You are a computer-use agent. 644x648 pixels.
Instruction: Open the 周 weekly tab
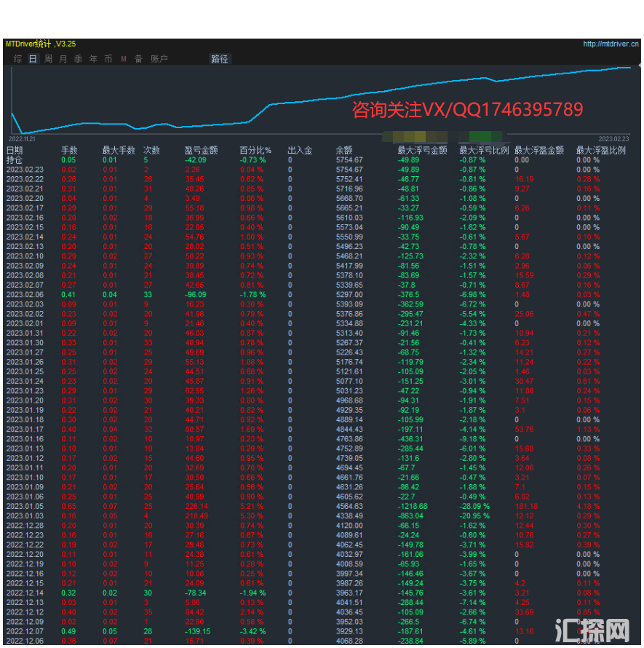click(x=48, y=59)
